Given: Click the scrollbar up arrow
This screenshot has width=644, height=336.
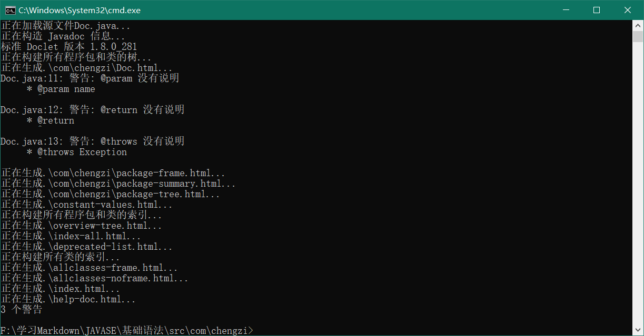Looking at the screenshot, I should pos(638,25).
